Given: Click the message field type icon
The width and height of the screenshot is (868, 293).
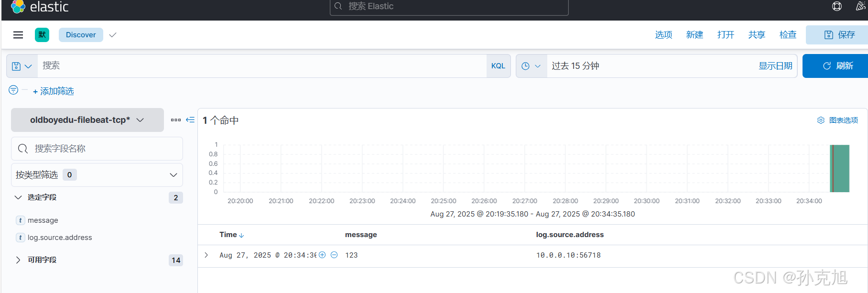Looking at the screenshot, I should pyautogui.click(x=20, y=220).
